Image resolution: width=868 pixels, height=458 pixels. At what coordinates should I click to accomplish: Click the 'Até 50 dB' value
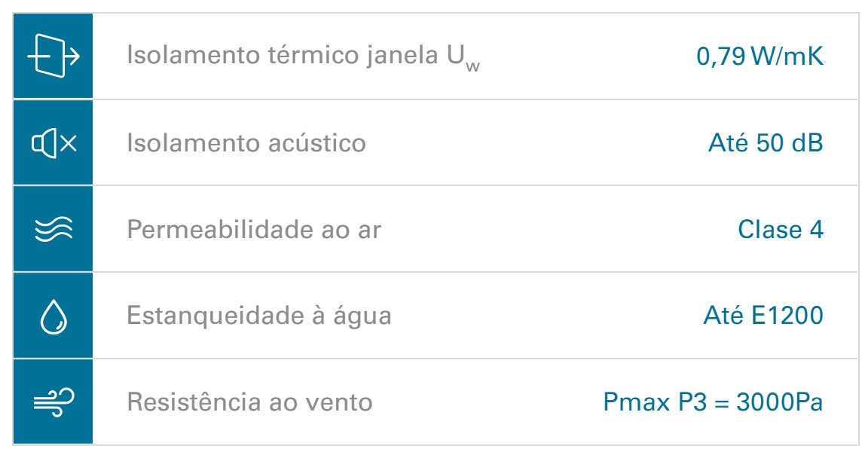(766, 142)
